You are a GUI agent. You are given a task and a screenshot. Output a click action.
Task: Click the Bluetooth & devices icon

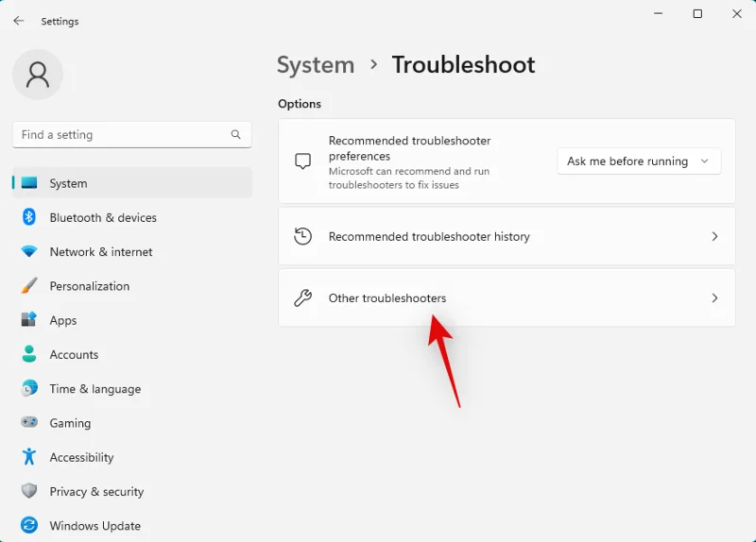click(29, 217)
